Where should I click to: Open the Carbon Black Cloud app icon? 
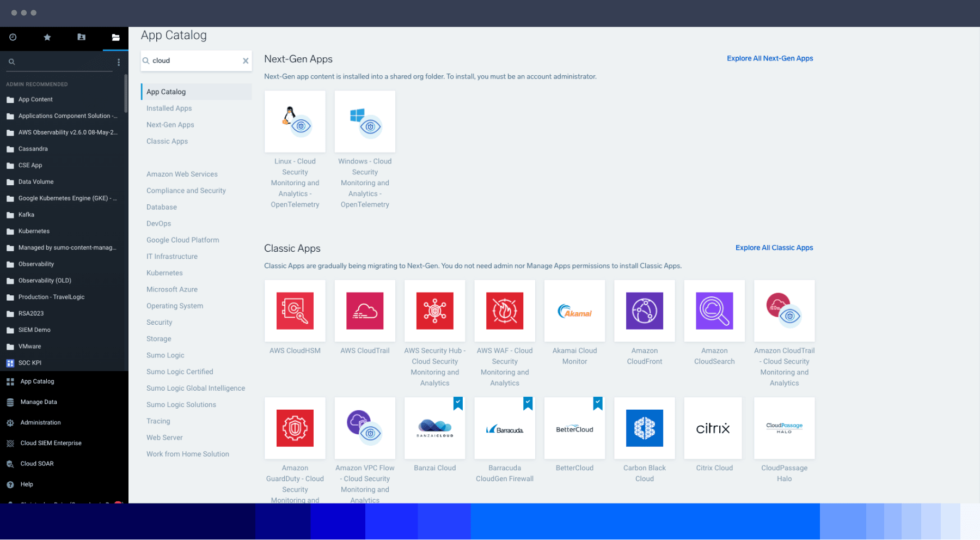pyautogui.click(x=645, y=428)
